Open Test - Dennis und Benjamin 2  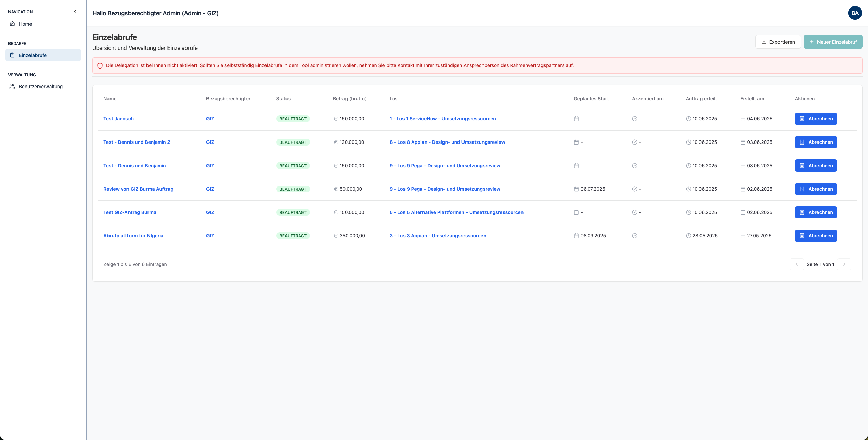tap(137, 142)
